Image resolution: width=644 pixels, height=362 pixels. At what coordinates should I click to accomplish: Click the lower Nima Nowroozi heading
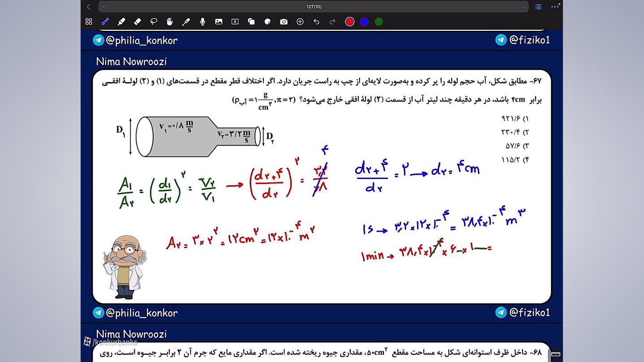131,334
